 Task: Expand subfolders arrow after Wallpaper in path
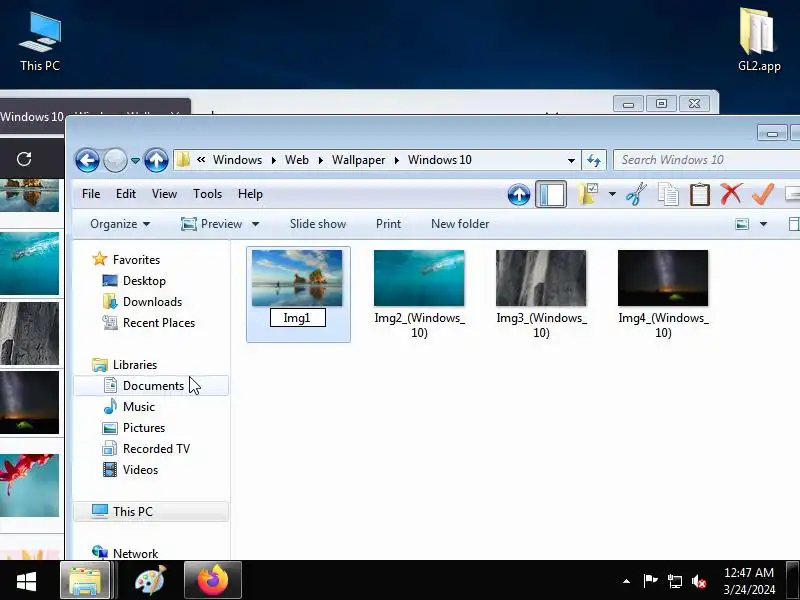(396, 160)
